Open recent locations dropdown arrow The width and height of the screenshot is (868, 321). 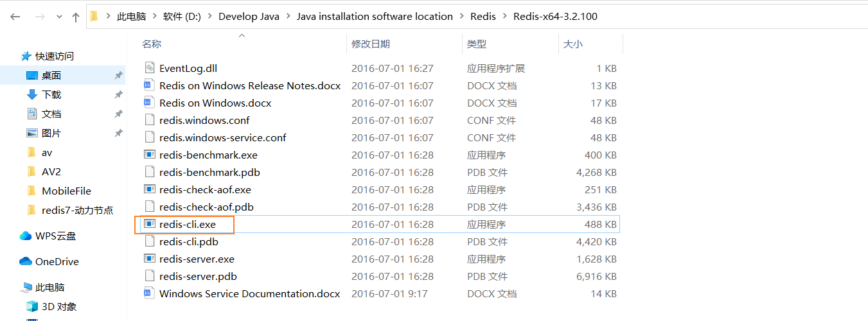[59, 17]
